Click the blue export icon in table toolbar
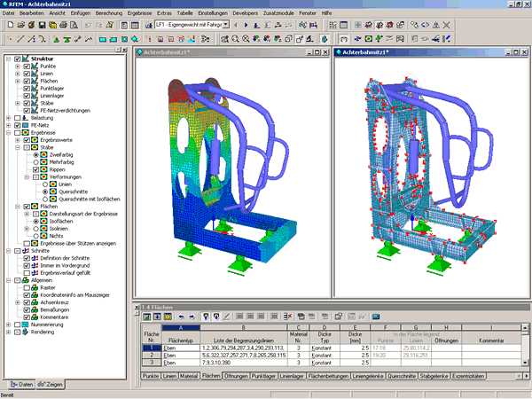The width and height of the screenshot is (532, 399). tap(376, 317)
